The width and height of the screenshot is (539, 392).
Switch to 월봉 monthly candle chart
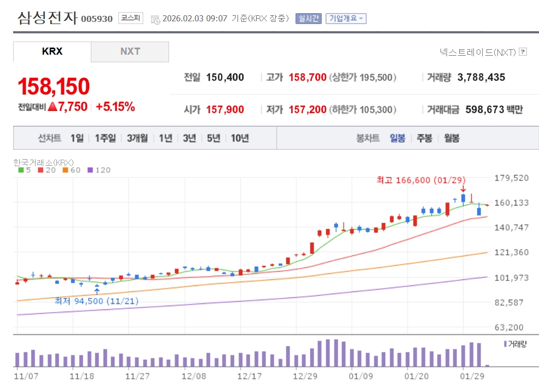(451, 138)
